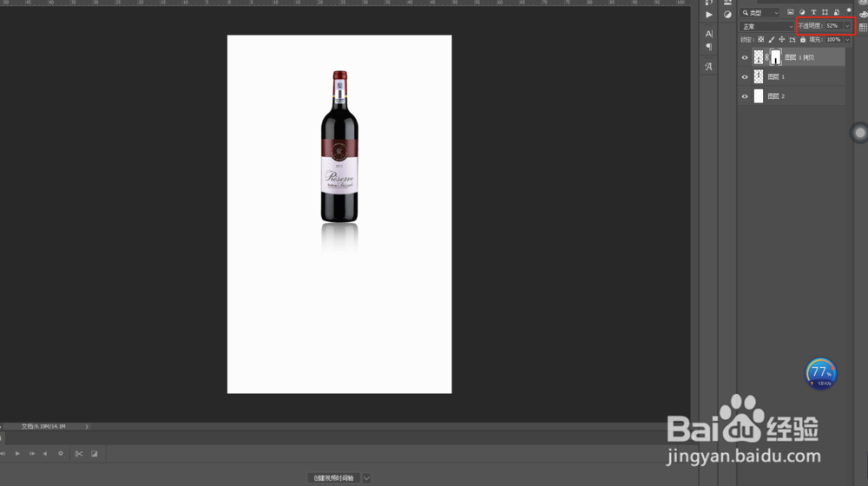Filter layers by pixel layers icon
This screenshot has width=868, height=486.
coord(791,12)
